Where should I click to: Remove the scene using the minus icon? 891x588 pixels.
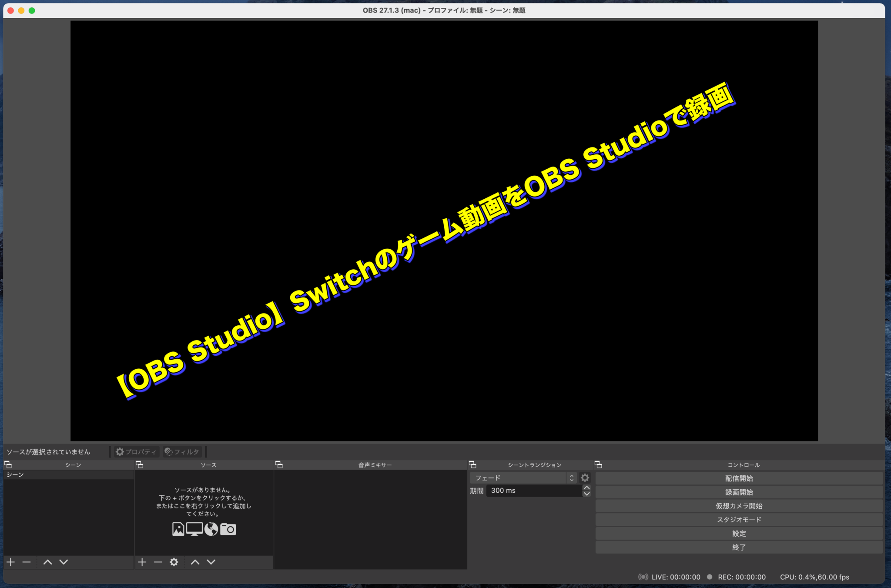[x=26, y=562]
